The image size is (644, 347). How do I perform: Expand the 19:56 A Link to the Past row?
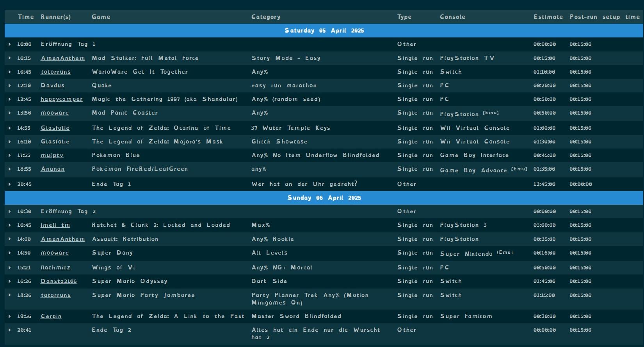pyautogui.click(x=10, y=316)
